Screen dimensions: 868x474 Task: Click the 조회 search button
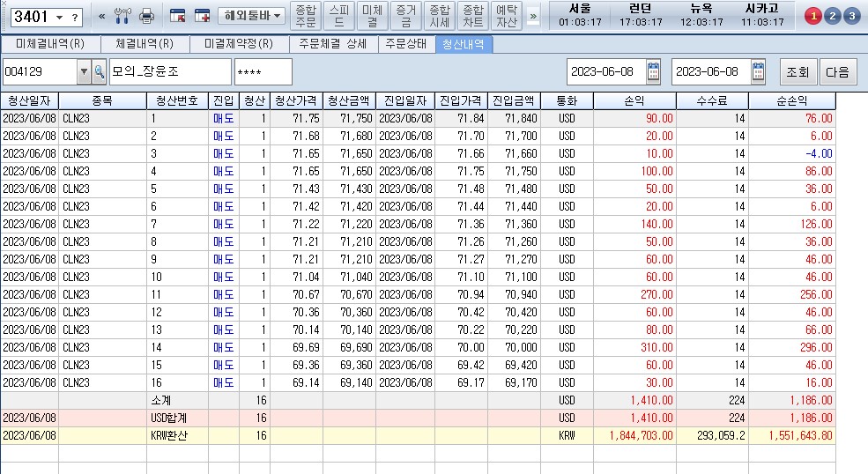coord(798,71)
